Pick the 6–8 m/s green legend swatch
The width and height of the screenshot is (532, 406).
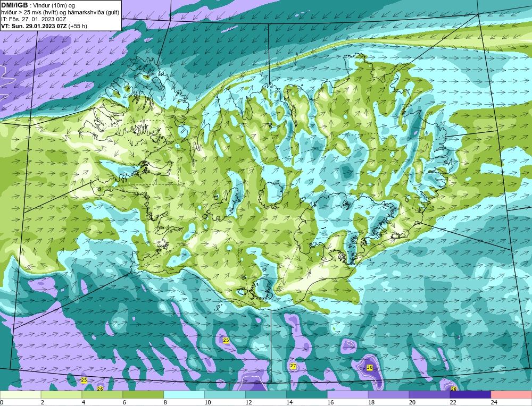point(143,395)
